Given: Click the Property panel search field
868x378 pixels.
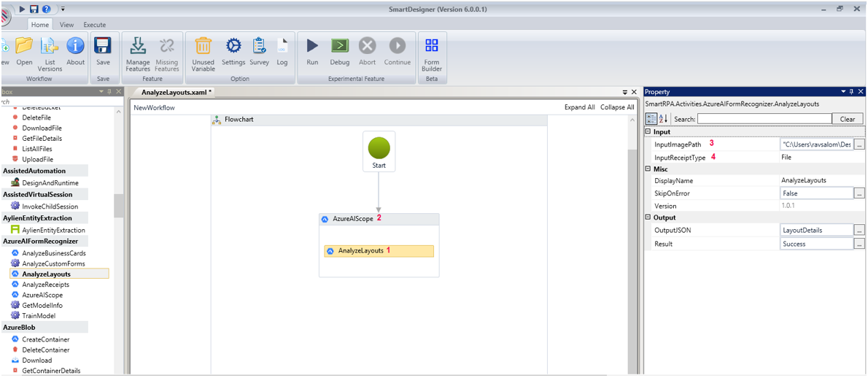Looking at the screenshot, I should [x=764, y=119].
